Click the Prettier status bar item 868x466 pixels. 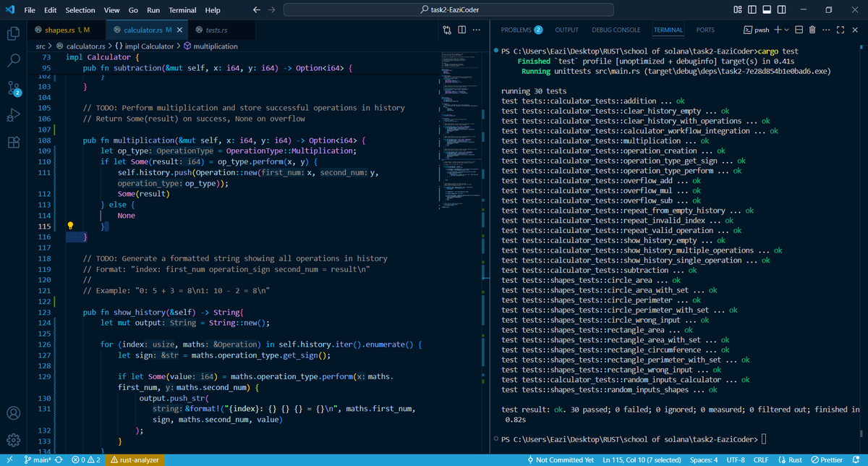826,459
